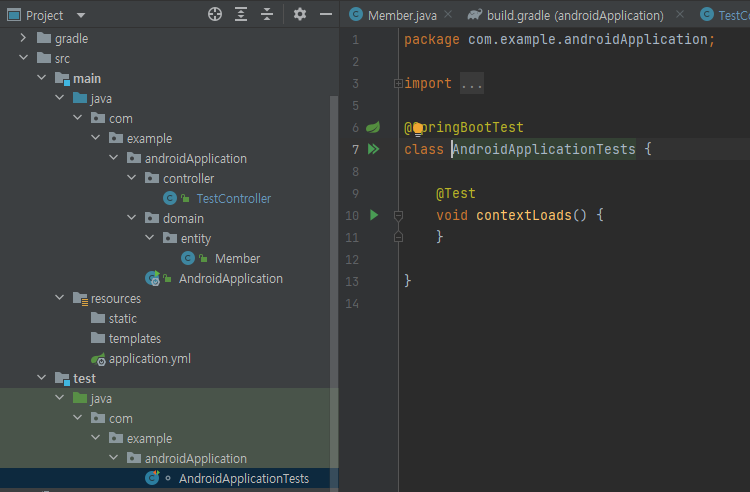Collapse the com package under main
This screenshot has height=492, width=750.
(x=77, y=118)
